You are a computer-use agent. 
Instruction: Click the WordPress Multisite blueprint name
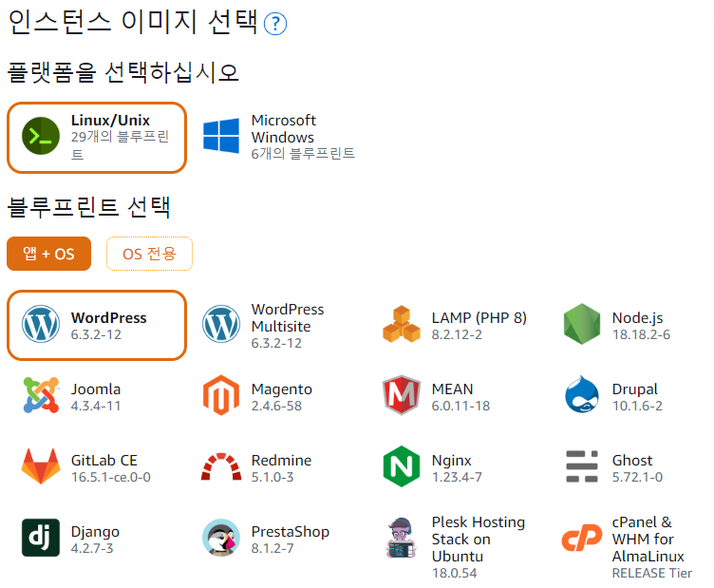pos(288,317)
